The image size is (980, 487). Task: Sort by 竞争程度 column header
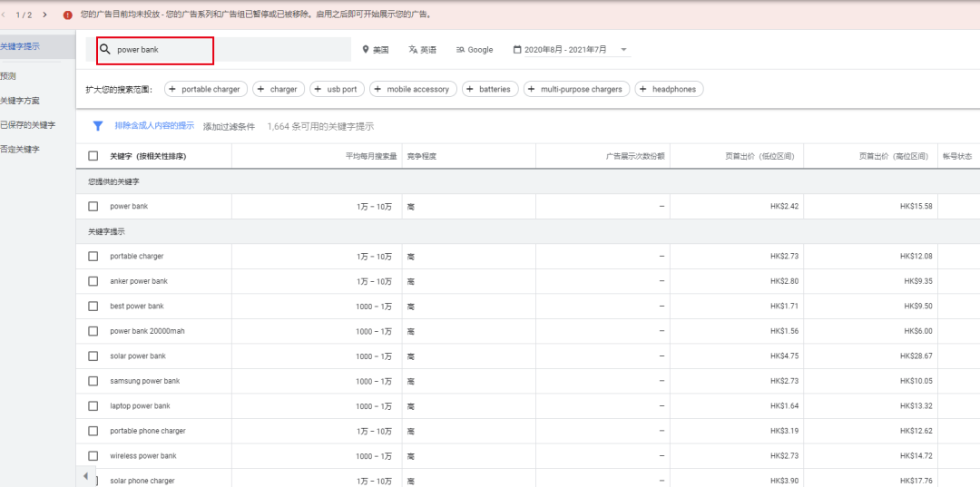click(422, 156)
